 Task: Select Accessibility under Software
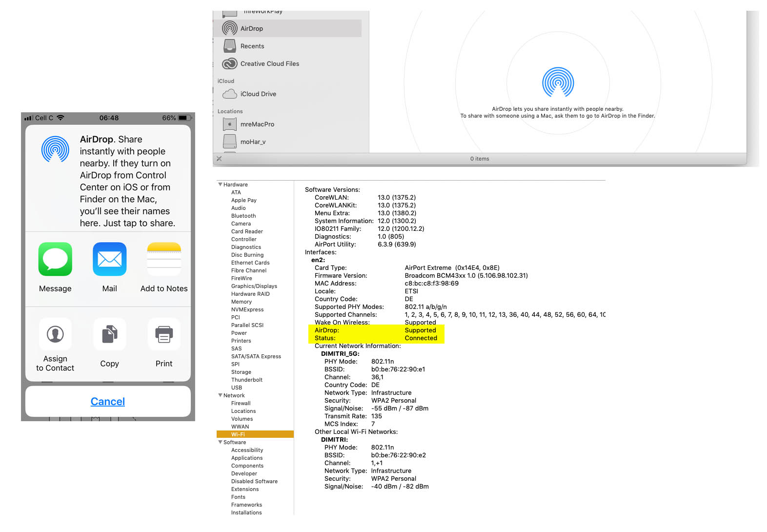(x=247, y=450)
